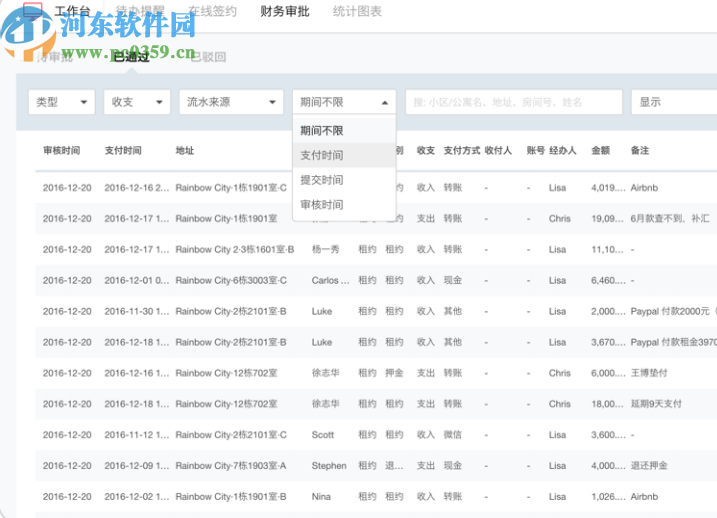Open the 统计图表 tab
This screenshot has width=717, height=518.
tap(358, 12)
